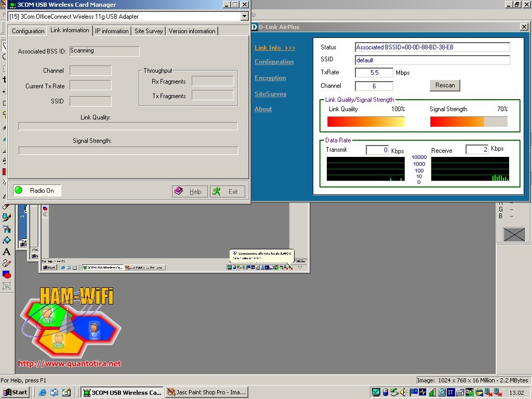Click the Associated BSS ID field
This screenshot has width=532, height=399.
pos(104,51)
